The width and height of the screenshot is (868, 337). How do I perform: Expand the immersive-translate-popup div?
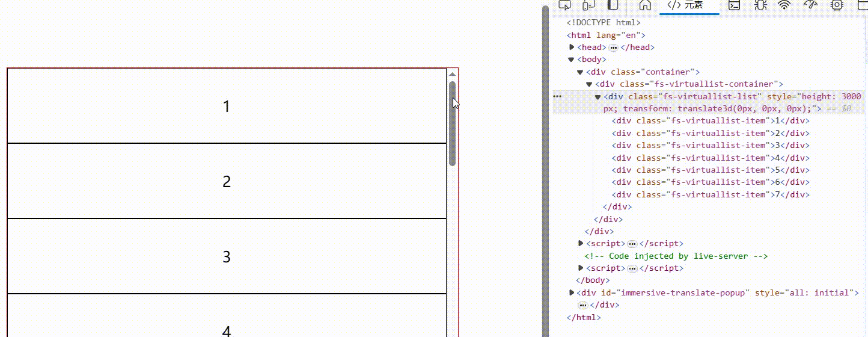[x=572, y=292]
